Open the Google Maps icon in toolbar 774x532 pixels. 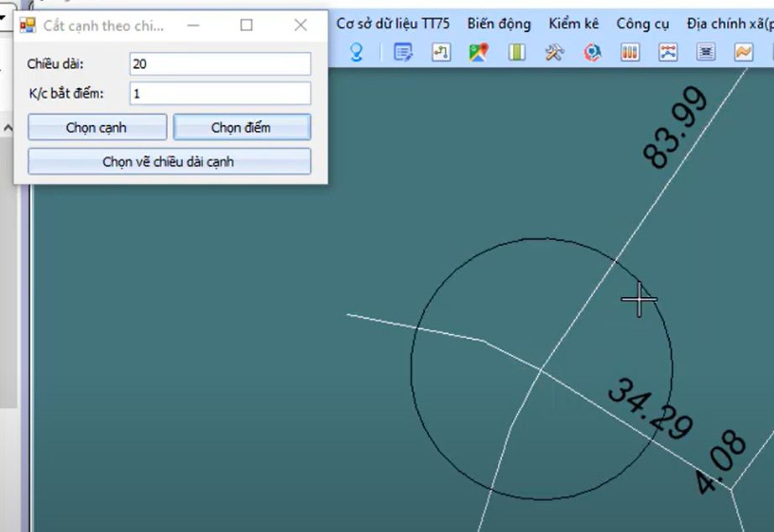(x=479, y=53)
